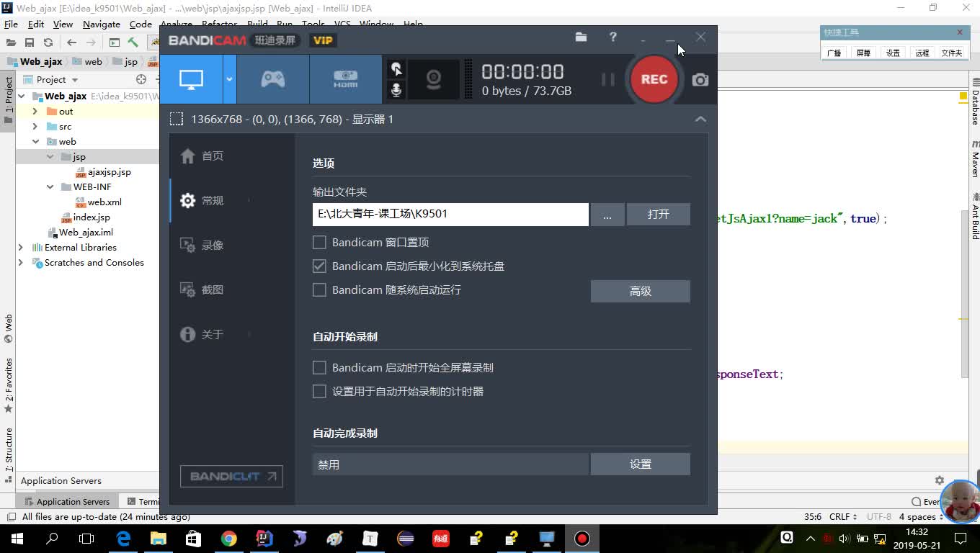
Task: Select web.xml in the project tree
Action: coord(99,202)
